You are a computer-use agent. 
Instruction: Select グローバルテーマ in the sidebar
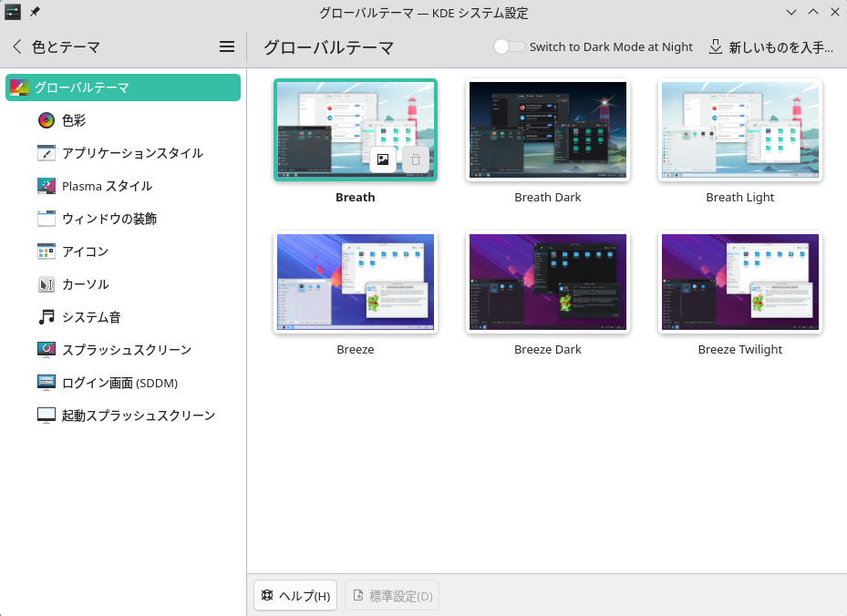pos(123,87)
